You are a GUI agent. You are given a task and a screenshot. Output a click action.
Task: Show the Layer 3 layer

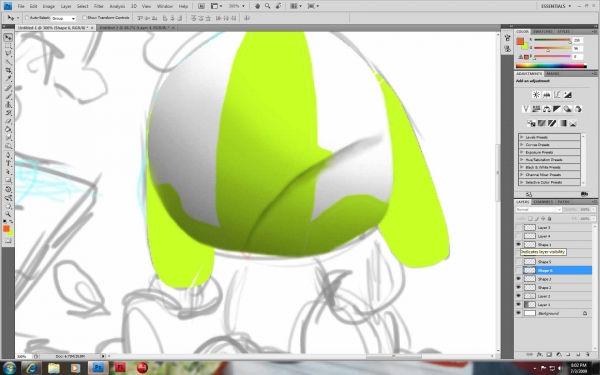518,228
